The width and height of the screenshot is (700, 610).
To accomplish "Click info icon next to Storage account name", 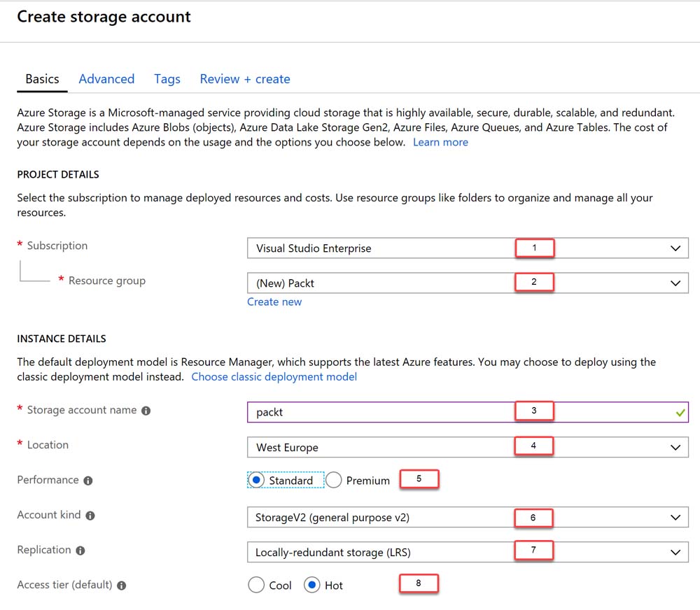I will [146, 411].
